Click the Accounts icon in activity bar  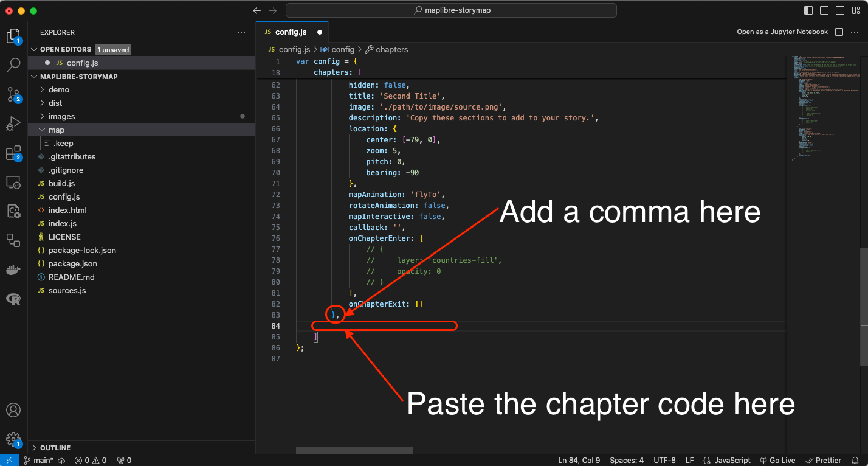pyautogui.click(x=13, y=410)
